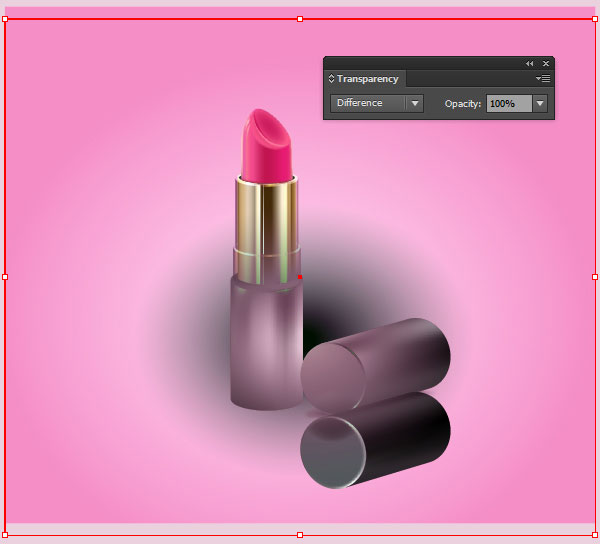Open the Transparency panel options menu
This screenshot has height=544, width=600.
coord(543,78)
